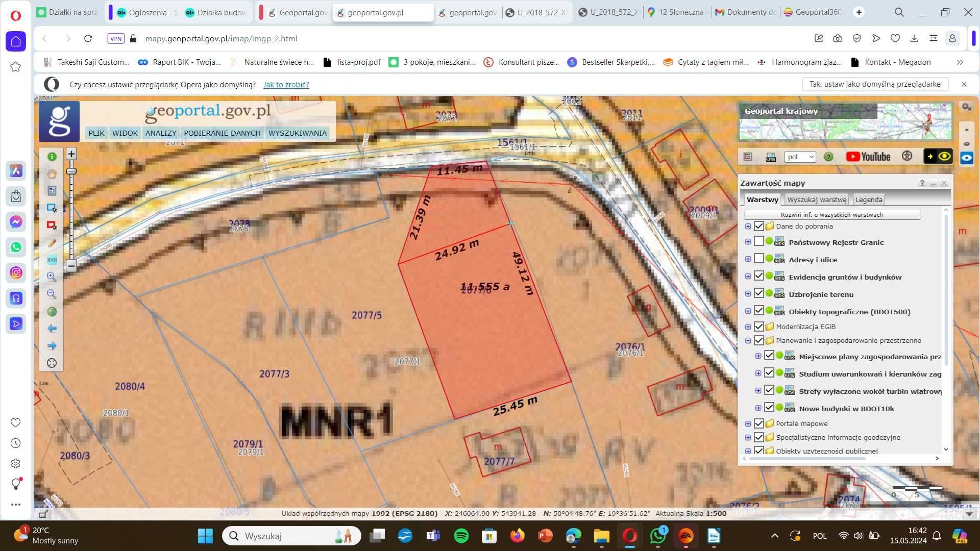Go to next map view arrow

tap(52, 346)
